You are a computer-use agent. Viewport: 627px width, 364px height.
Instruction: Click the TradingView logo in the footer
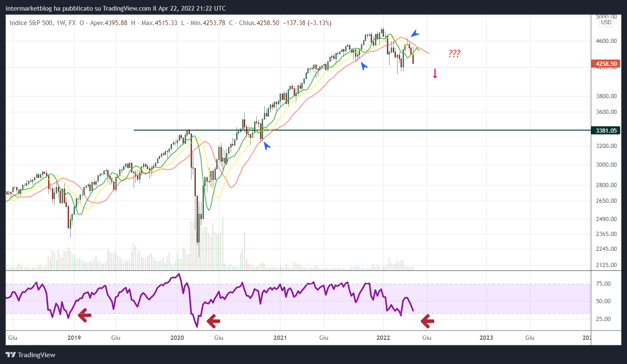tap(30, 355)
